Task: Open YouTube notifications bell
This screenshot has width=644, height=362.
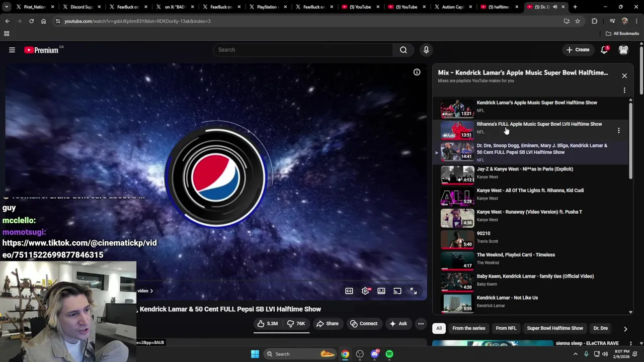Action: coord(605,50)
